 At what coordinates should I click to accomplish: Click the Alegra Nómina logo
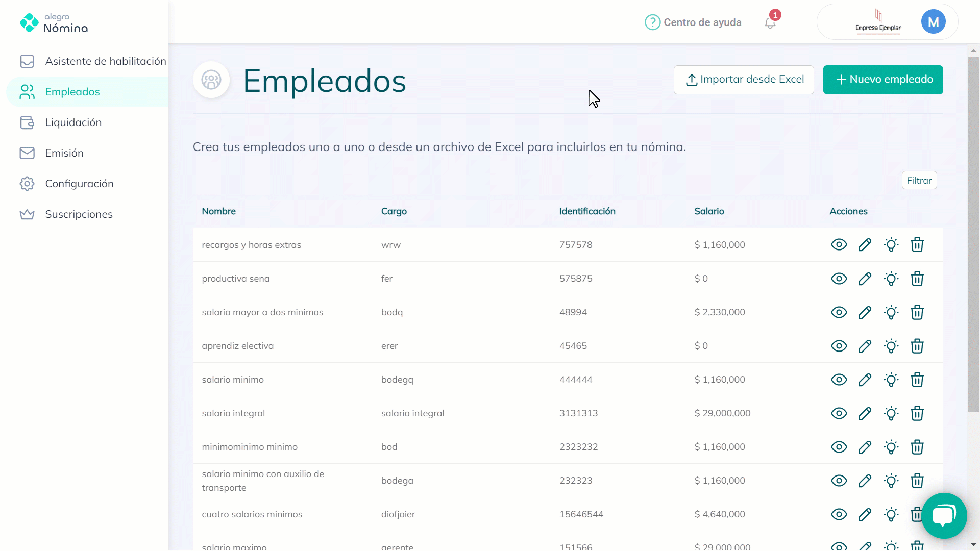pyautogui.click(x=54, y=23)
